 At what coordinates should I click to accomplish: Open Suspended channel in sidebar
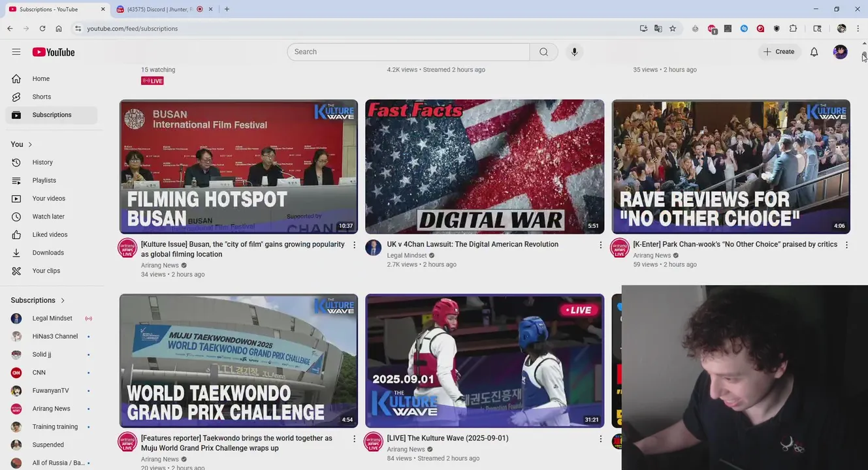click(52, 445)
